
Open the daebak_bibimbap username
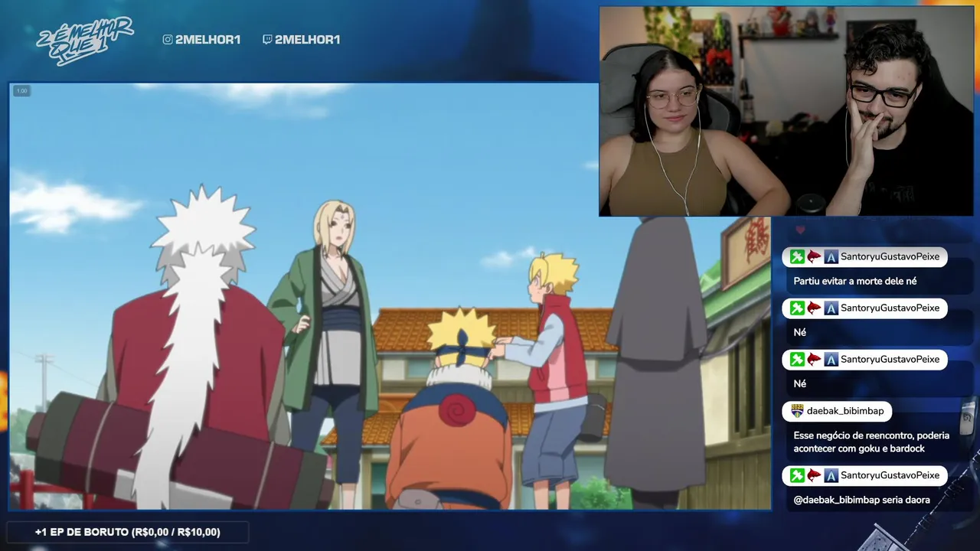[x=845, y=412]
